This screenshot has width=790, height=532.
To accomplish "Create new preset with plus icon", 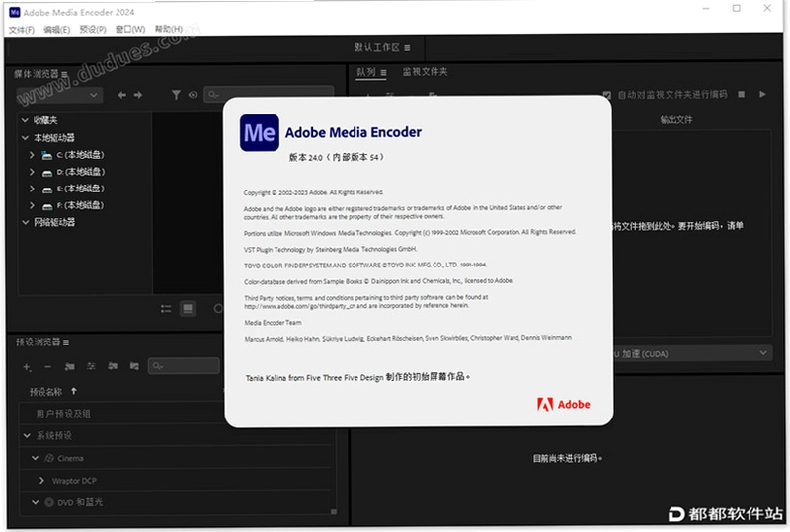I will [27, 367].
